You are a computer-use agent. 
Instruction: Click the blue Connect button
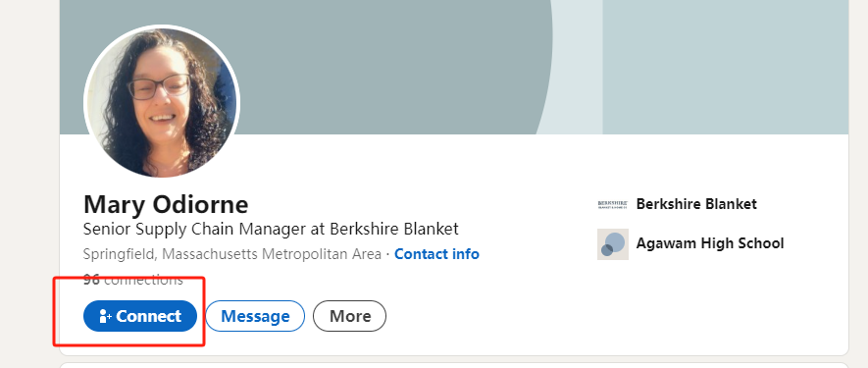140,316
